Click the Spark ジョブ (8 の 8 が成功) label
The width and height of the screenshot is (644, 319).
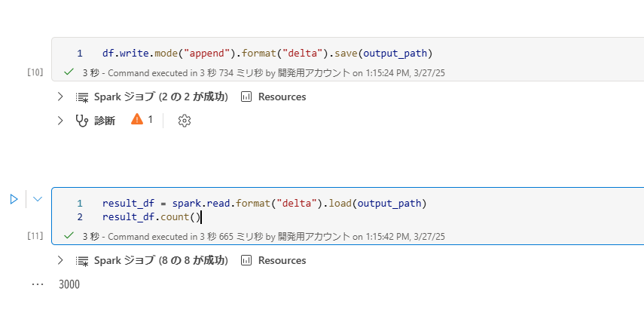click(x=160, y=260)
